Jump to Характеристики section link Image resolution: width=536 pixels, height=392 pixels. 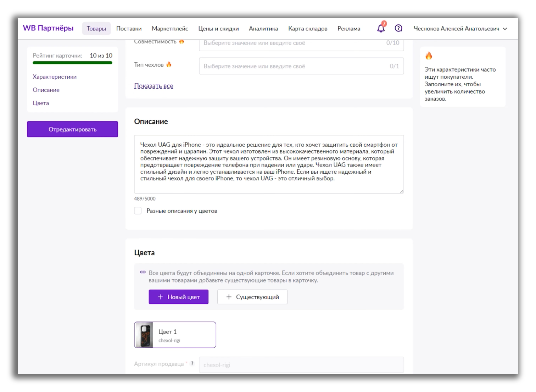click(x=55, y=77)
